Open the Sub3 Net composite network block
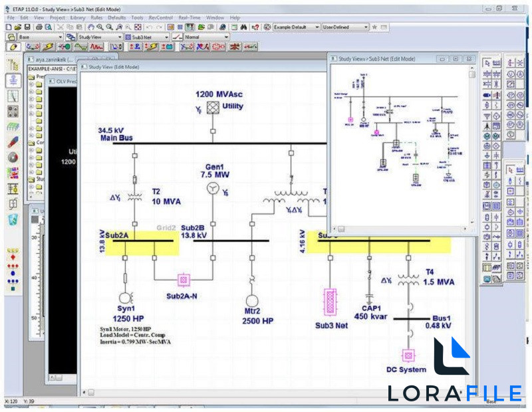532x412 pixels. coord(330,302)
